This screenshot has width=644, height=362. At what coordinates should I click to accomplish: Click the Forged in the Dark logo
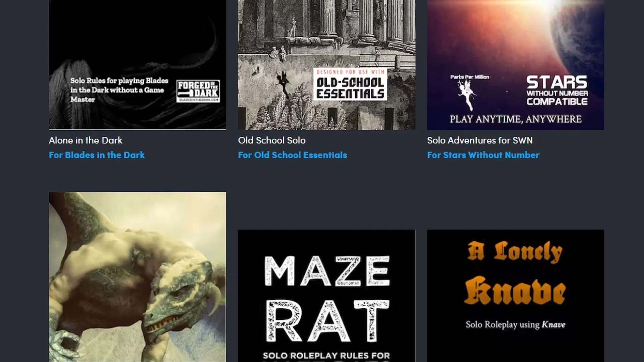(x=198, y=91)
